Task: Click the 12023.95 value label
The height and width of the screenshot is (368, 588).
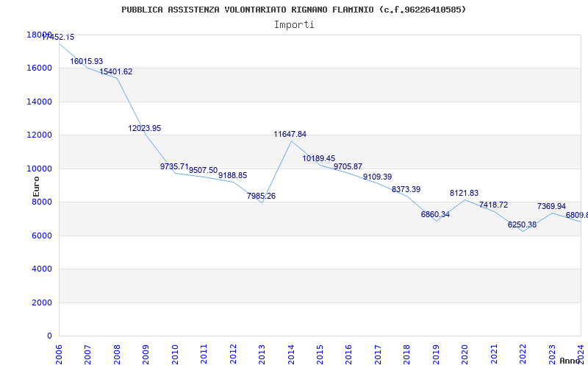Action: pos(145,129)
